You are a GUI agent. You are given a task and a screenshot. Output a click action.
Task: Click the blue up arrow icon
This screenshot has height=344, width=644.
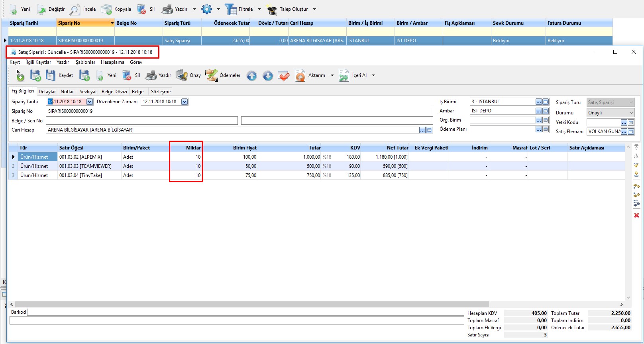[x=252, y=76]
